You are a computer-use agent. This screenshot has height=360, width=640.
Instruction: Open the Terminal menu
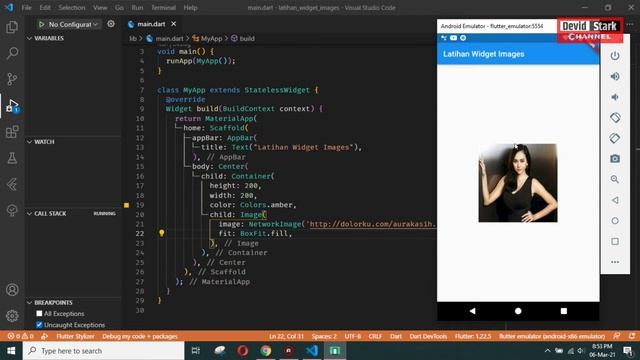[163, 8]
